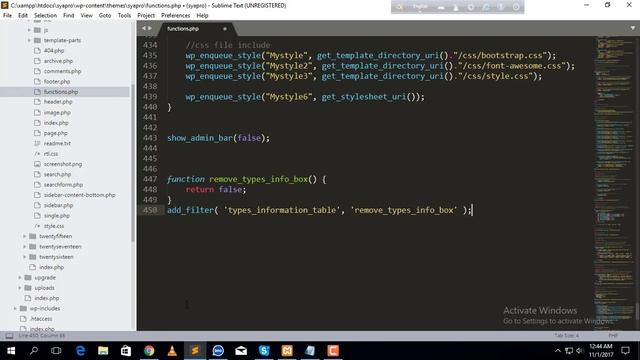
Task: Open footer.php in sidebar
Action: pos(57,81)
